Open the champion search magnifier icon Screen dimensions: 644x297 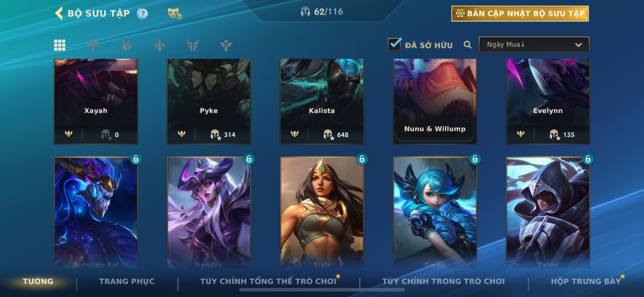[467, 45]
